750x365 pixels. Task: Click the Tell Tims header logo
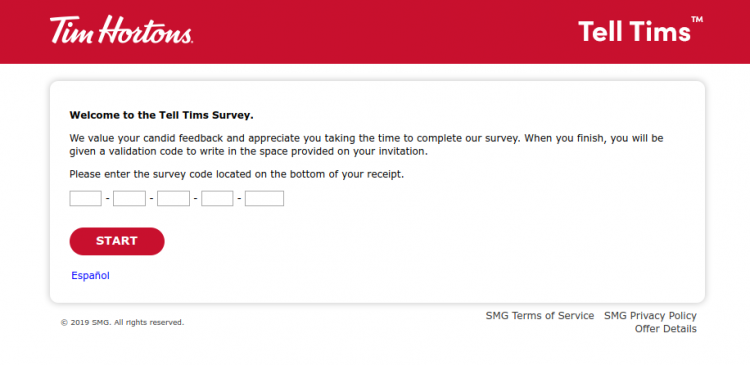pyautogui.click(x=640, y=30)
